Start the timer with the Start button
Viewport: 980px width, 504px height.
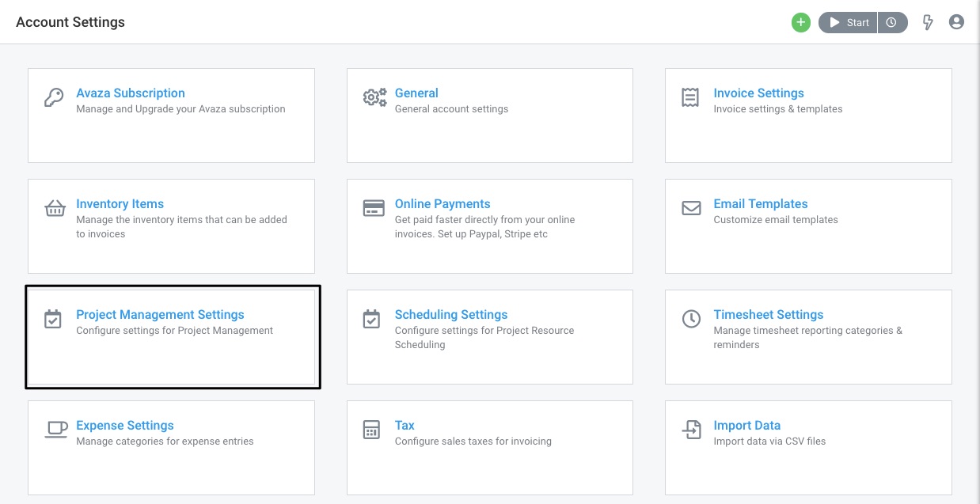pos(848,22)
